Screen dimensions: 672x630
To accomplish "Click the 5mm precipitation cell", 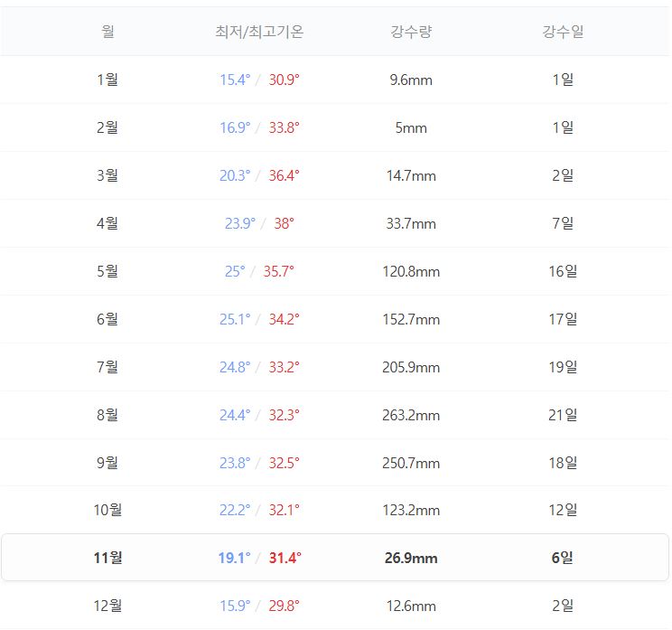I will pos(411,128).
